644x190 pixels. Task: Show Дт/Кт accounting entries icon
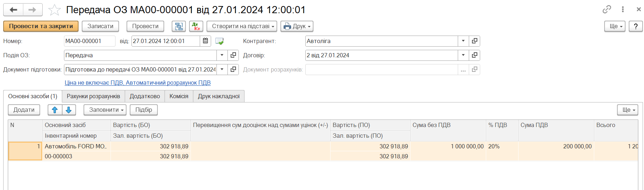coord(196,26)
